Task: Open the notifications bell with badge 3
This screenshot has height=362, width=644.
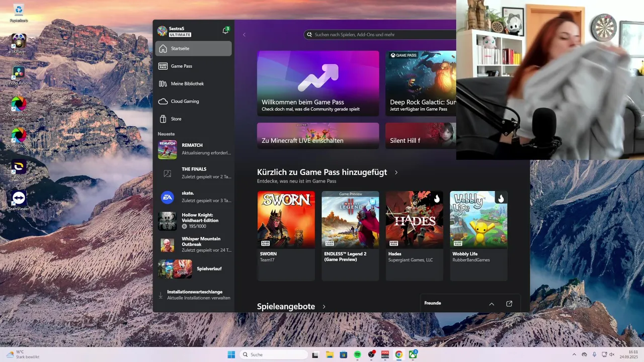Action: [225, 31]
